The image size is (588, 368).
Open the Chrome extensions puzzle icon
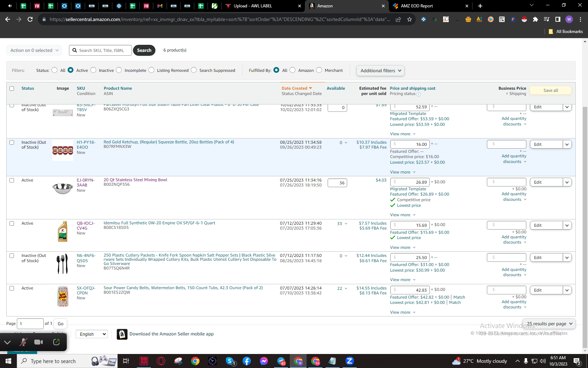(535, 19)
